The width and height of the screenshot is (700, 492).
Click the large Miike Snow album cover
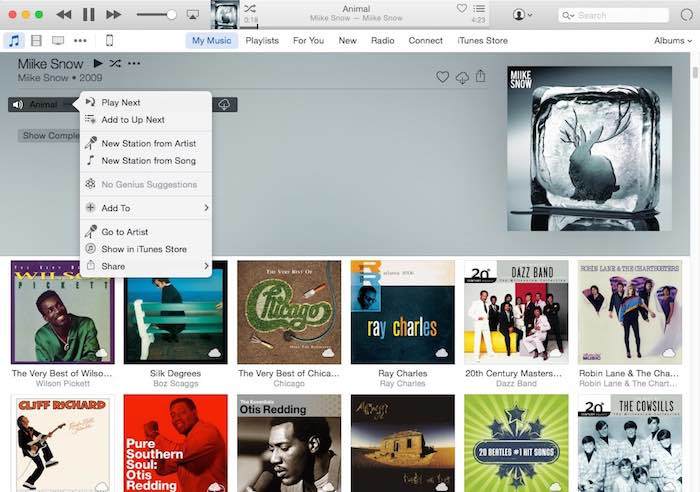point(589,149)
